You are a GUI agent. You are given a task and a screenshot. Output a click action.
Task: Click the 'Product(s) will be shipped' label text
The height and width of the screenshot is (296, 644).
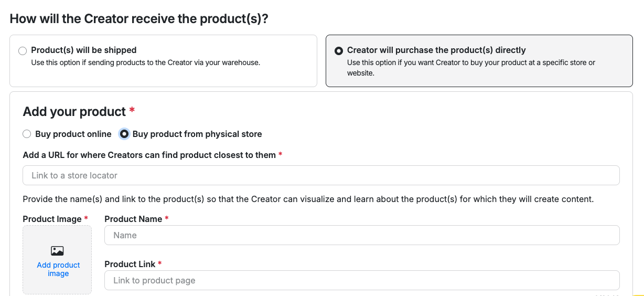coord(84,50)
